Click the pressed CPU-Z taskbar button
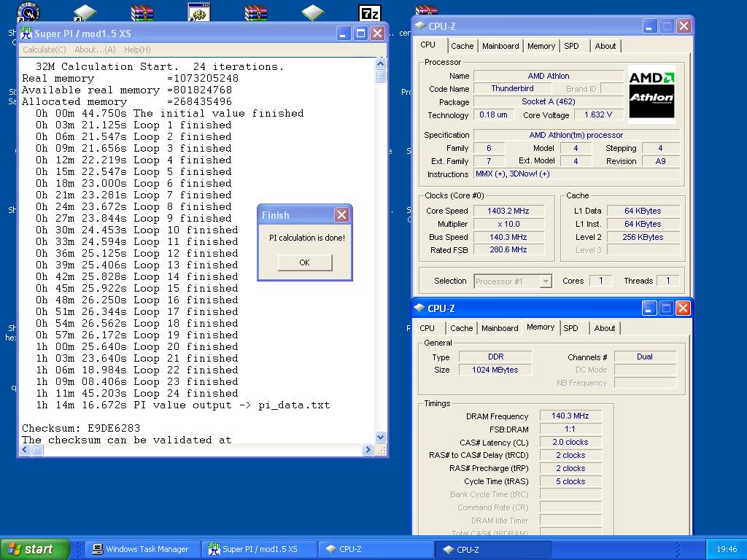Screen dimensions: 747x560 [x=493, y=549]
